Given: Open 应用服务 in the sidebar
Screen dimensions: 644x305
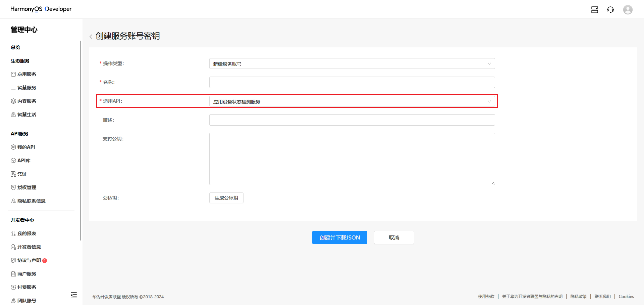Looking at the screenshot, I should point(26,74).
